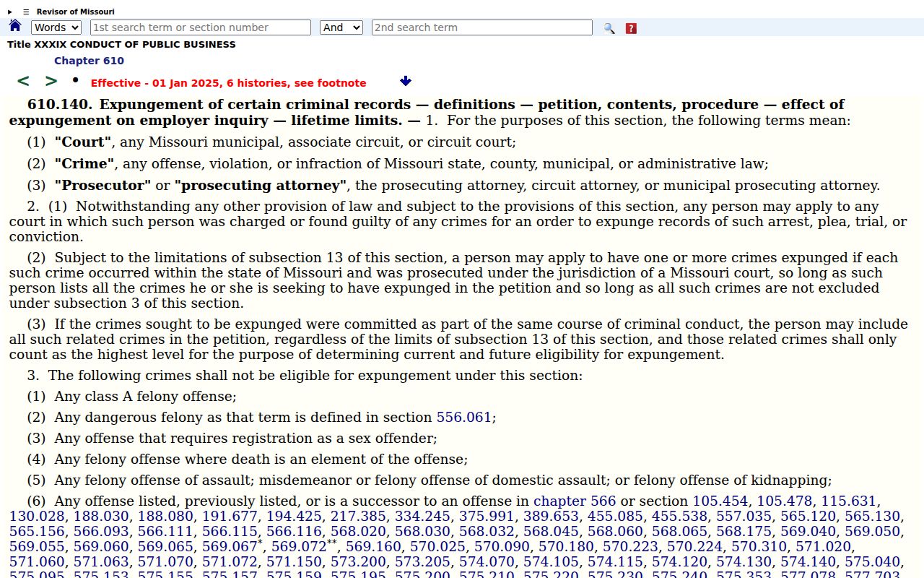Focus the 2nd search term field
This screenshot has width=924, height=578.
482,27
